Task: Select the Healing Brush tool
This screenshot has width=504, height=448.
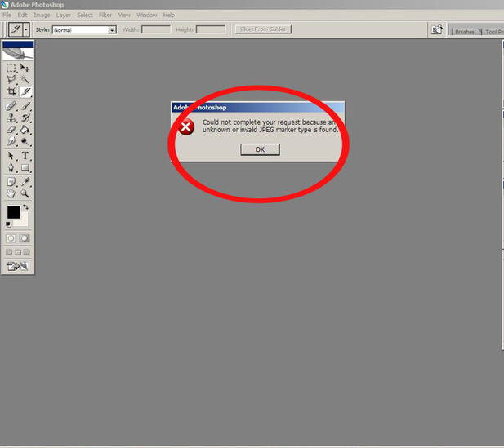Action: [11, 106]
